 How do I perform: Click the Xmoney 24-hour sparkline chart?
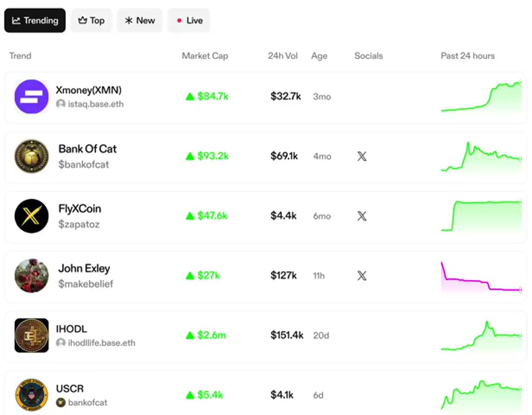pyautogui.click(x=481, y=97)
